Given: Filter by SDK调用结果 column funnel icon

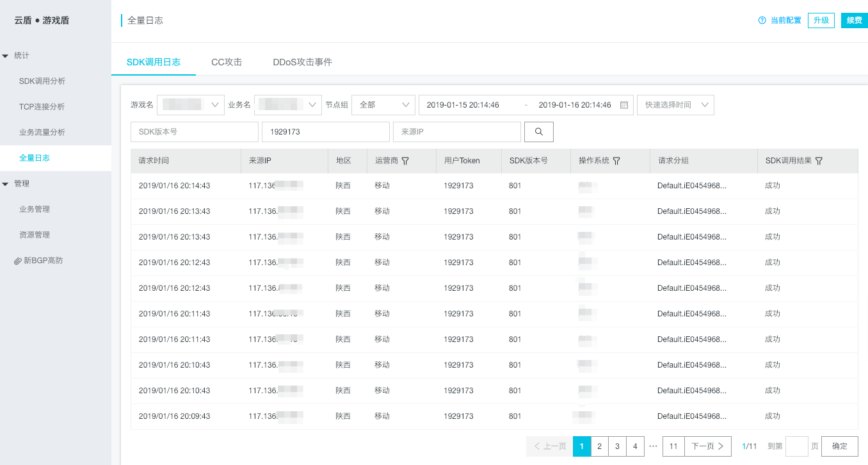Looking at the screenshot, I should pos(819,161).
